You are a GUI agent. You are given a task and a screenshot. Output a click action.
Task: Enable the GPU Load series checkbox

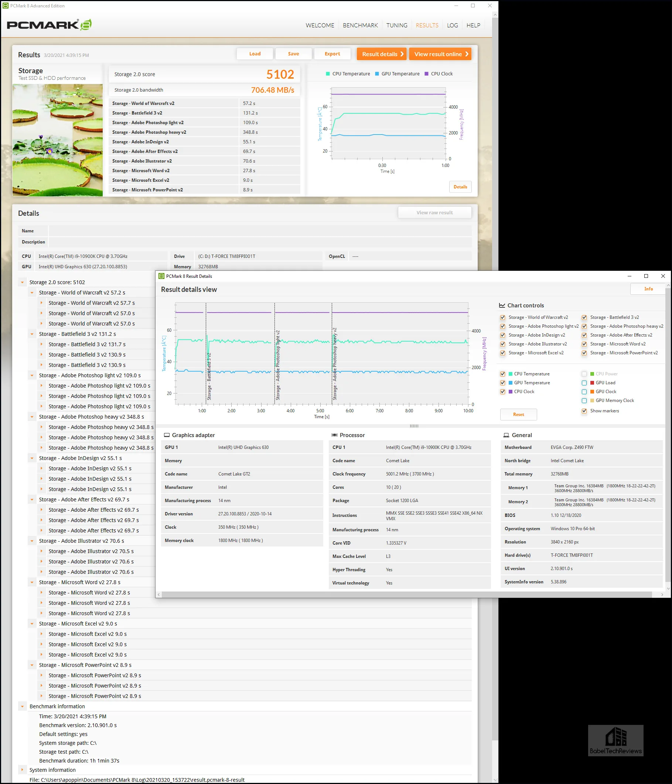584,383
